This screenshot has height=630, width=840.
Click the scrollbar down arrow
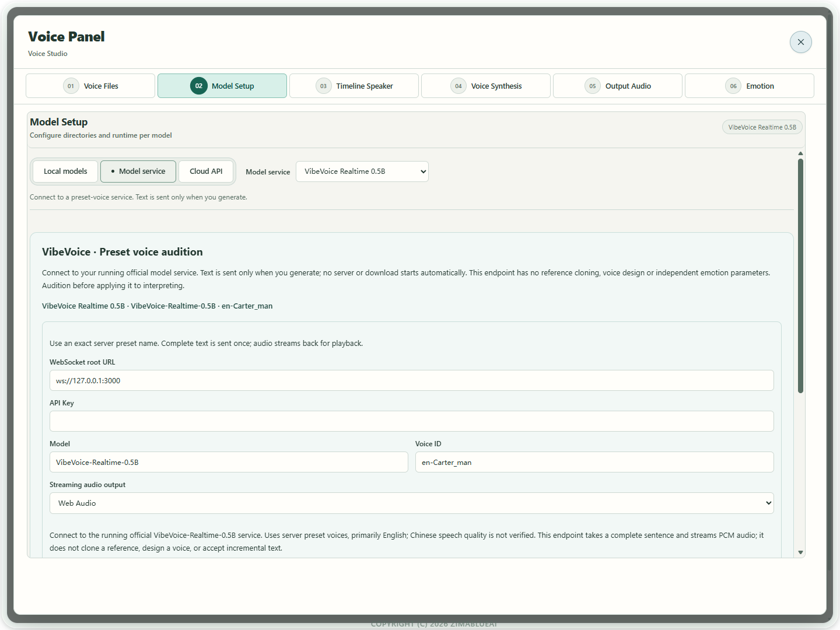point(800,552)
